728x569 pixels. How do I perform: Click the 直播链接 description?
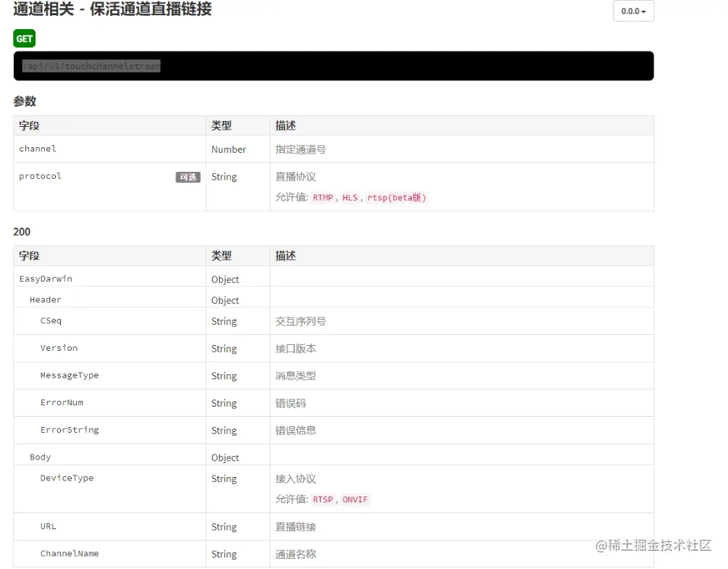[295, 527]
